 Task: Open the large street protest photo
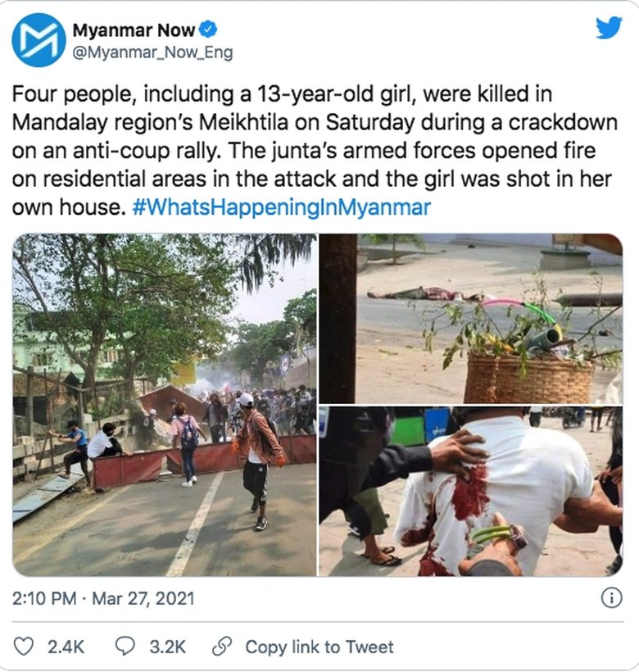coord(165,405)
